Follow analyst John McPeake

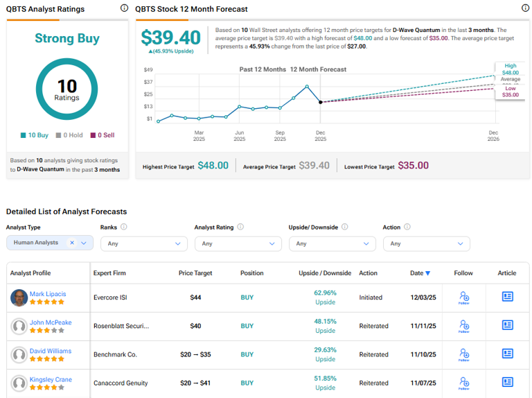click(464, 326)
